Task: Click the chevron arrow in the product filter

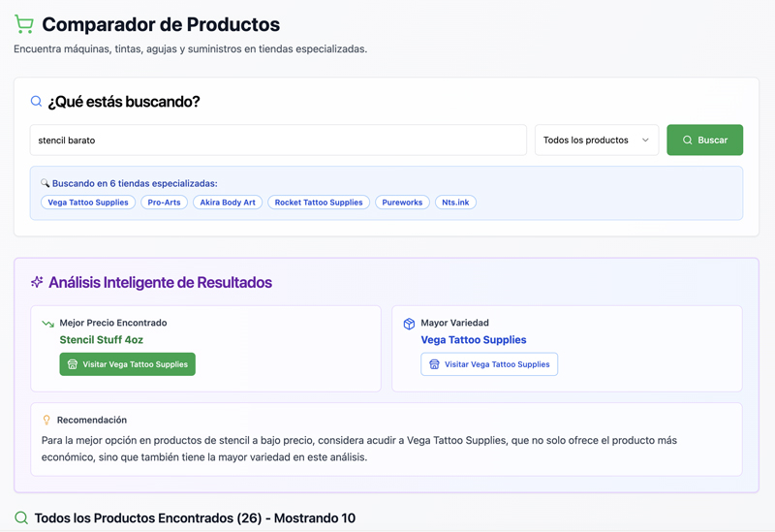Action: 645,141
